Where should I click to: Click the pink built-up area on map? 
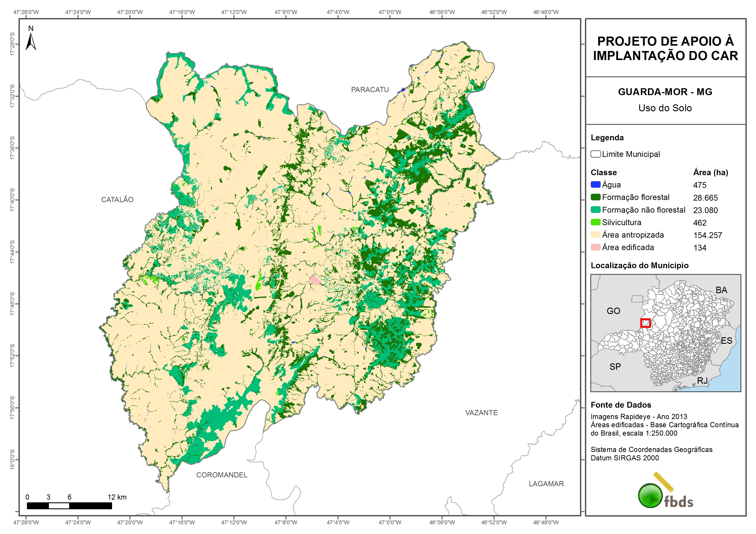click(x=315, y=280)
